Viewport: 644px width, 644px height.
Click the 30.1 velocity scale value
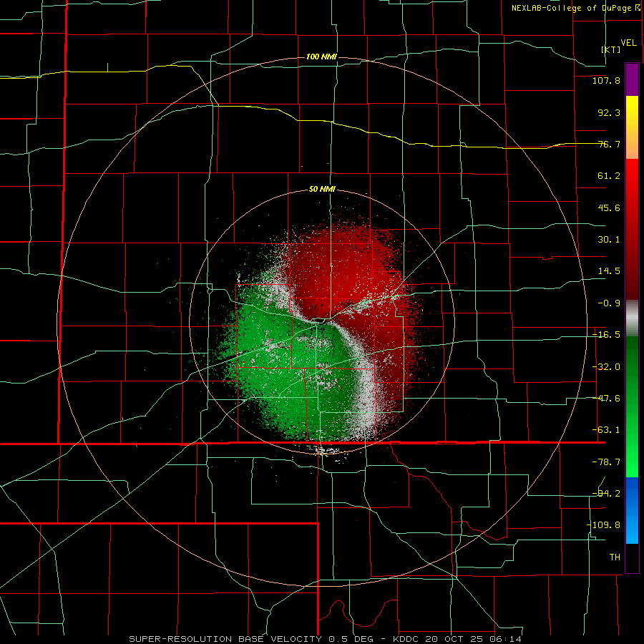(609, 240)
